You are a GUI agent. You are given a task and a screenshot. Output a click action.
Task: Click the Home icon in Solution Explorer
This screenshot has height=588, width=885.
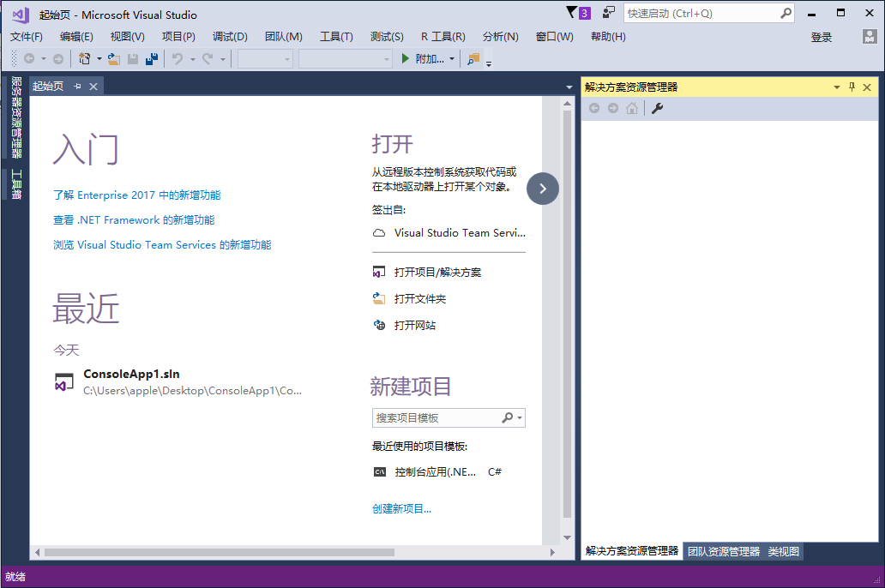632,108
